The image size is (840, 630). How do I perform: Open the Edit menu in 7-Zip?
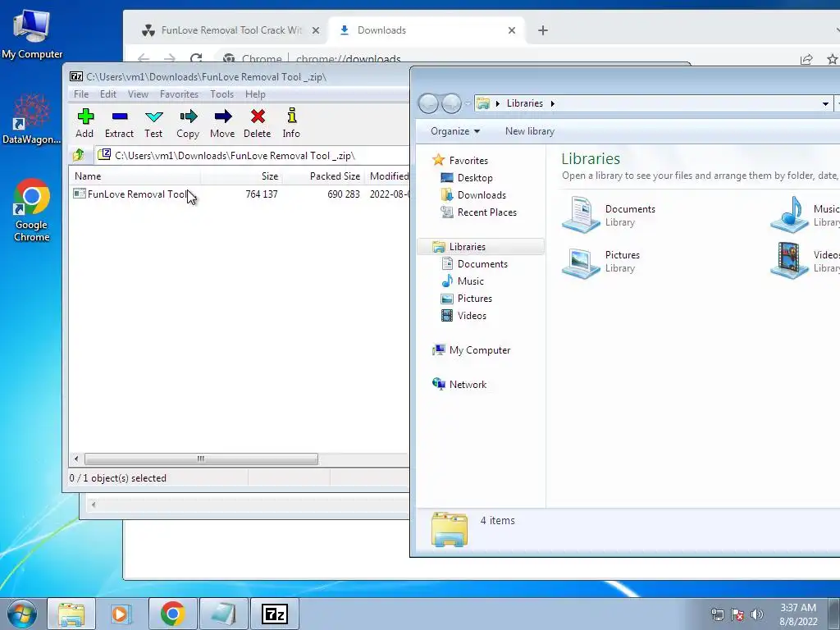pyautogui.click(x=108, y=94)
